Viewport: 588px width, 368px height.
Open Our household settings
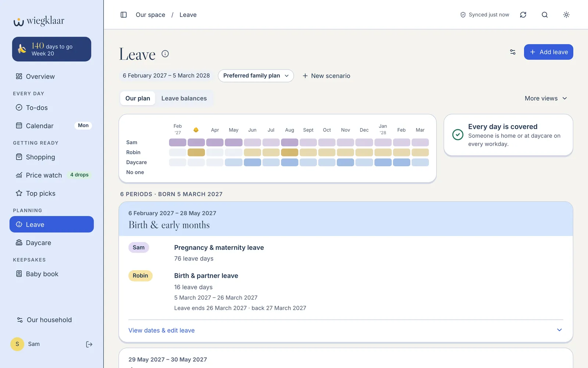coord(51,320)
